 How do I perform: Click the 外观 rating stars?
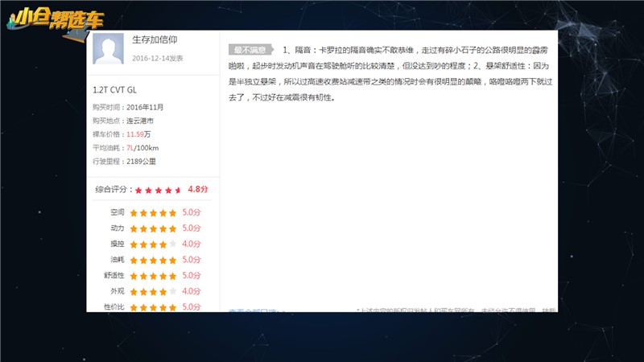coord(153,291)
